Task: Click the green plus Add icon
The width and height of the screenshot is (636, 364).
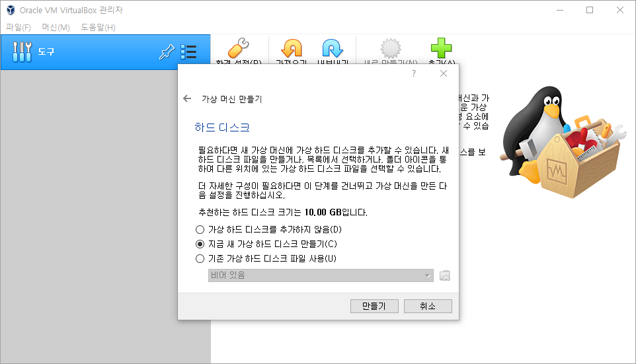Action: pyautogui.click(x=442, y=48)
